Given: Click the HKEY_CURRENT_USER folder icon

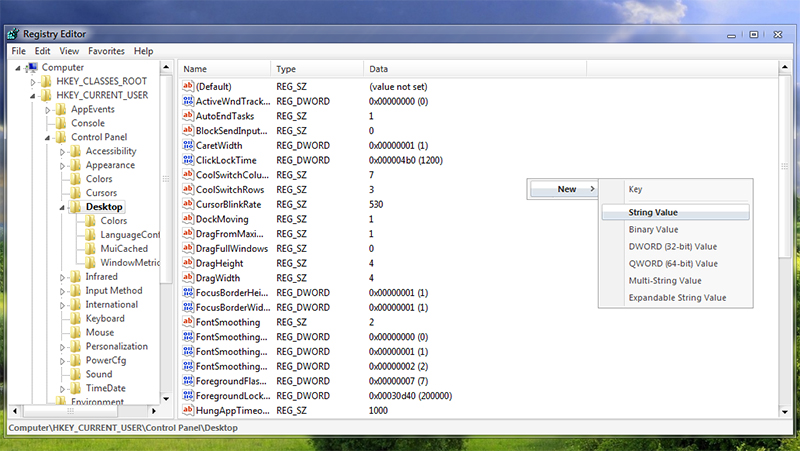Looking at the screenshot, I should [46, 95].
